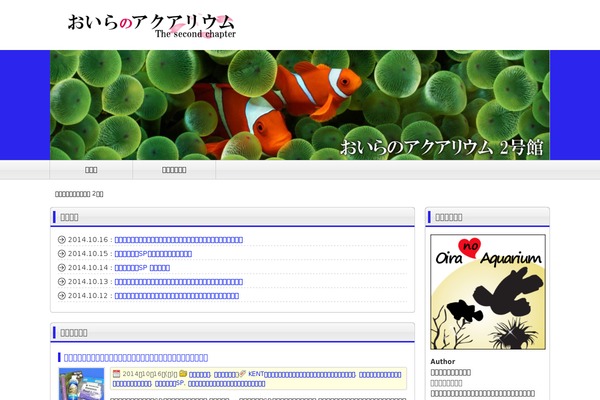The image size is (600, 400).
Task: Open the second navigation menu tab
Action: (174, 170)
